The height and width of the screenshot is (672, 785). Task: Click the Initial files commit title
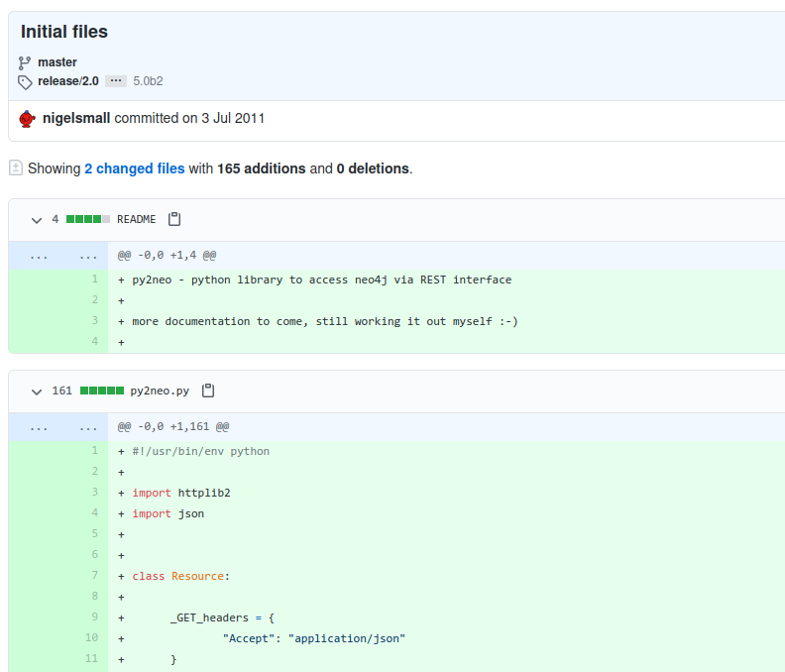pos(64,32)
